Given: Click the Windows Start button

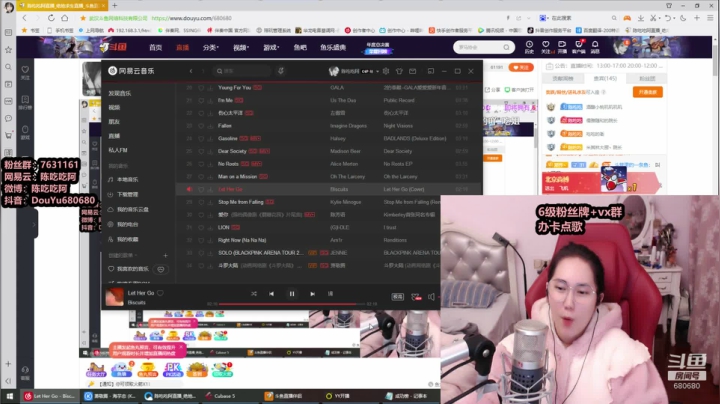Looking at the screenshot, I should pyautogui.click(x=9, y=396).
